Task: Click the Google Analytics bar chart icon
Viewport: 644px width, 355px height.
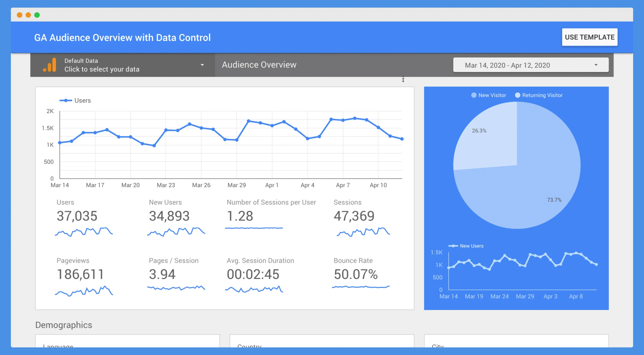Action: 50,65
